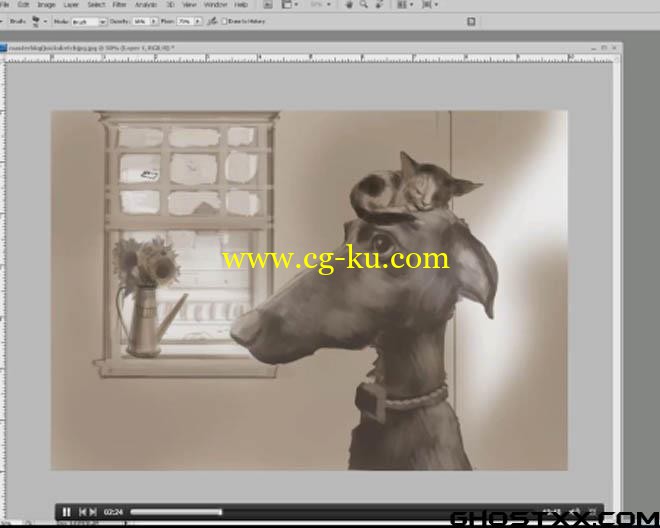Screen dimensions: 660x528
Task: Open the Analysis menu
Action: 146,5
